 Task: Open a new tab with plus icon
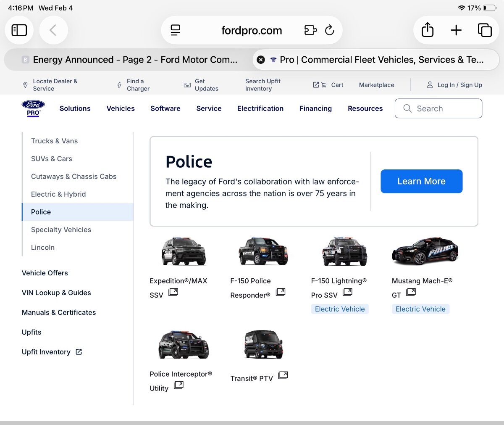click(456, 30)
